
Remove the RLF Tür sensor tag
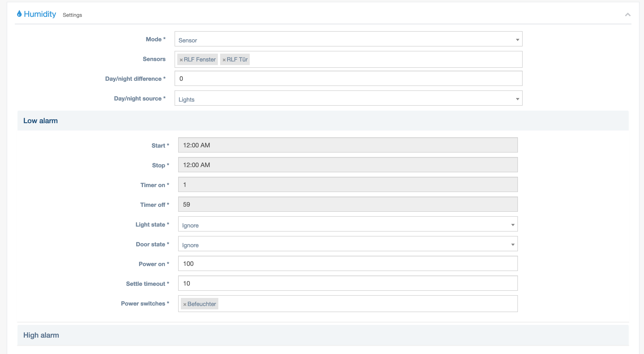click(x=224, y=60)
